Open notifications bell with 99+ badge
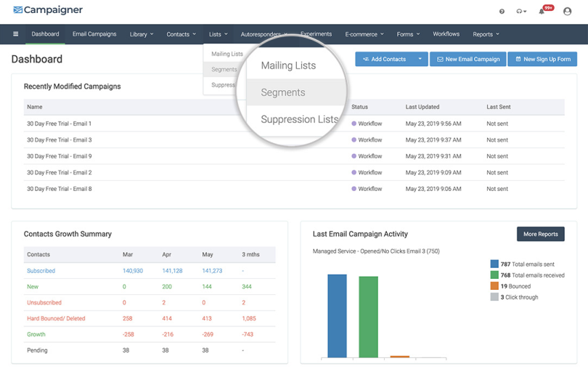Viewport: 588px width, 385px height. [x=545, y=10]
